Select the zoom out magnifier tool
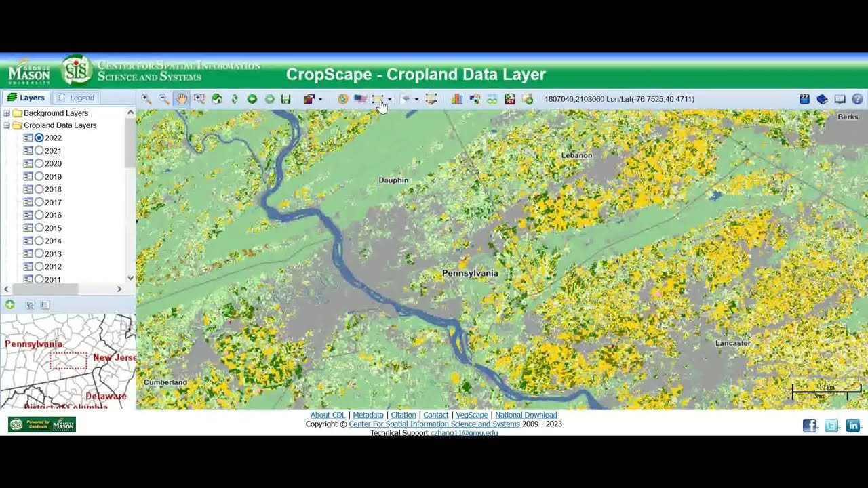 point(164,99)
